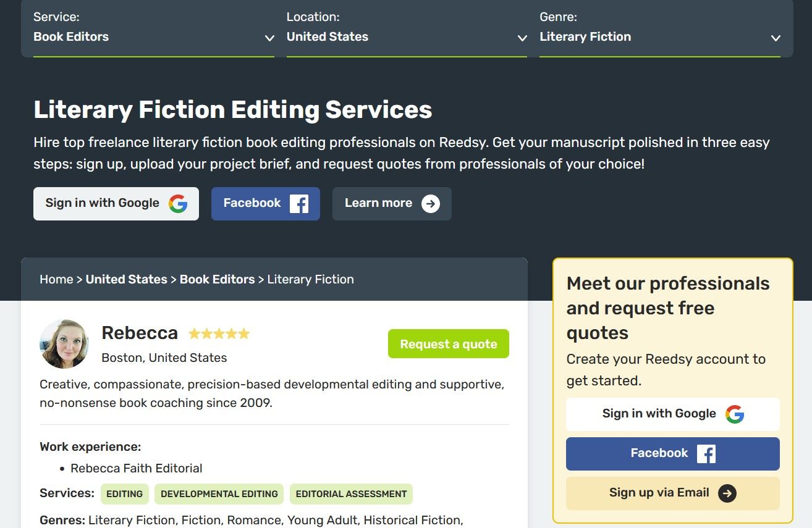
Task: Expand the Service dropdown showing Book Editors
Action: [153, 36]
